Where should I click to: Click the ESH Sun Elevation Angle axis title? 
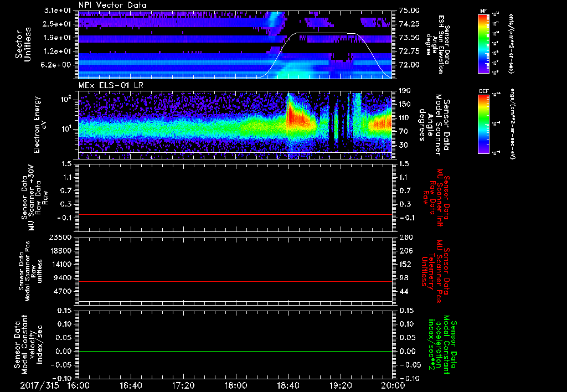pos(437,44)
